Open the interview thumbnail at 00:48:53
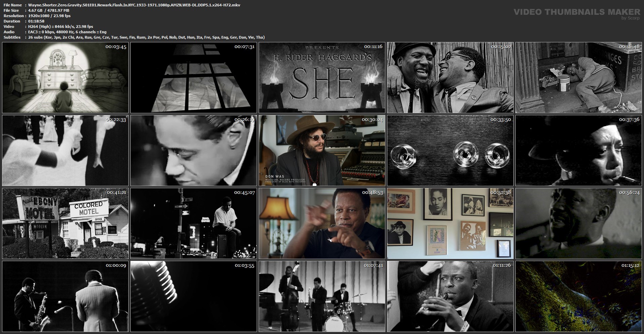 [322, 223]
